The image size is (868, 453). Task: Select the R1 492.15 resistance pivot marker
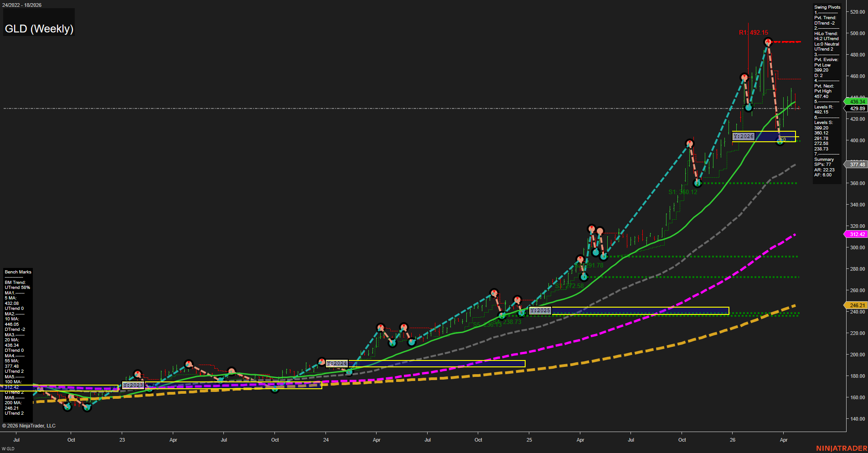pos(754,32)
